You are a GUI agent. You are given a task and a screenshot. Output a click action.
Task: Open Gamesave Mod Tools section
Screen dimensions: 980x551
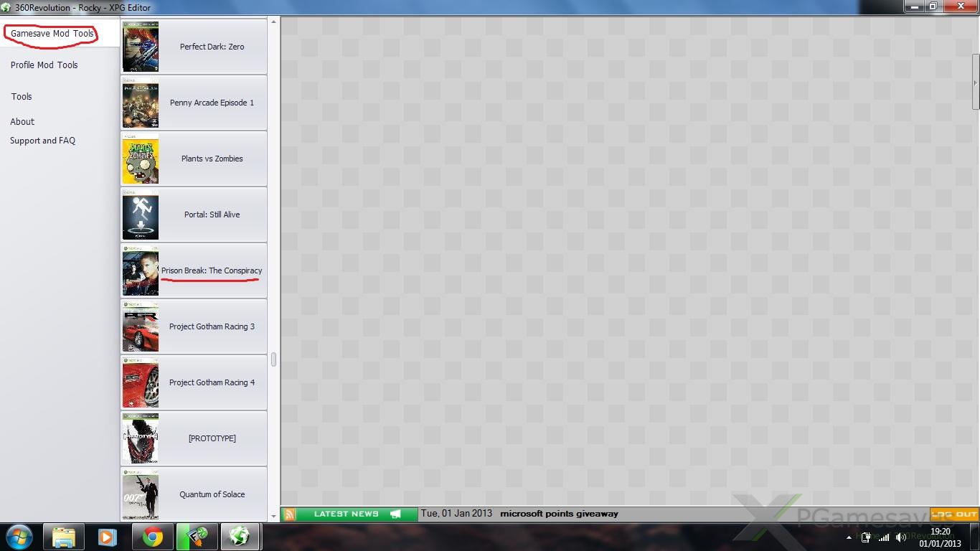(x=52, y=34)
